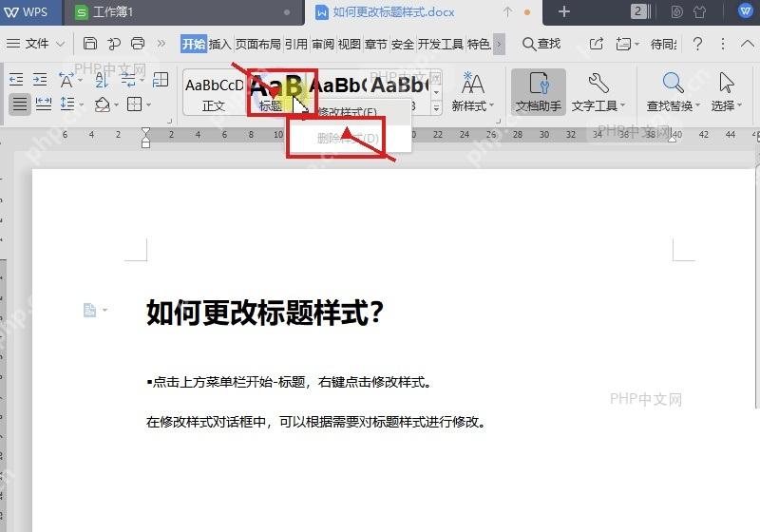Screen dimensions: 760x532
Task: Open the 视图 ribbon tab
Action: pyautogui.click(x=349, y=44)
